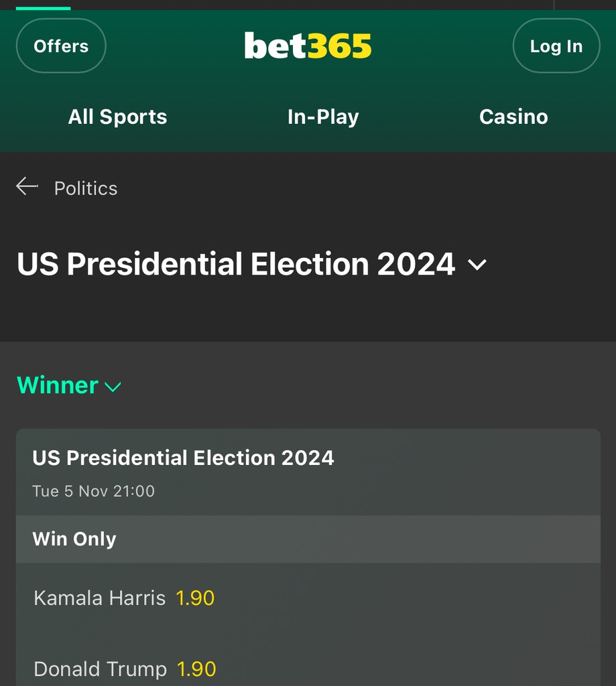Click the large US Presidential Election 2024 heading
Viewport: 616px width, 686px height.
pyautogui.click(x=236, y=264)
